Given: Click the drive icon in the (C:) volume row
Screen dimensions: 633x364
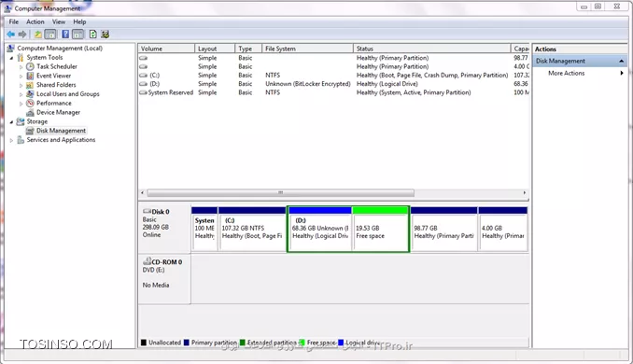Looking at the screenshot, I should coord(144,76).
